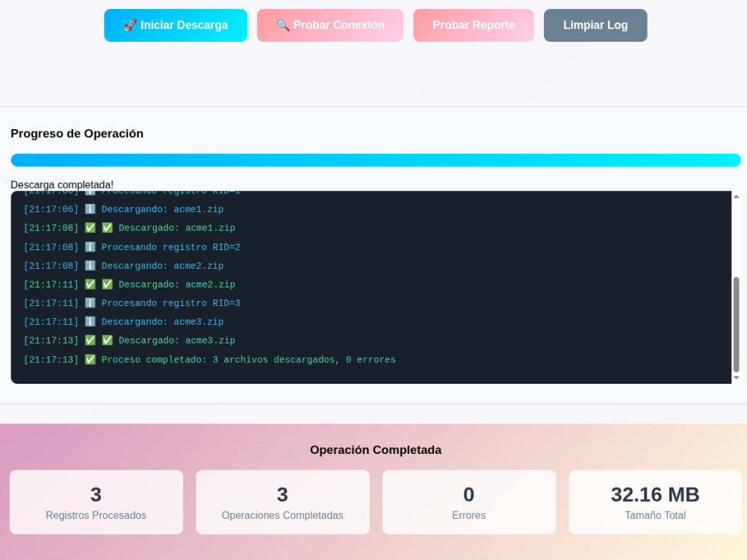Screen dimensions: 747x560
Task: Click the Tamaño Total stat card
Action: [x=655, y=502]
